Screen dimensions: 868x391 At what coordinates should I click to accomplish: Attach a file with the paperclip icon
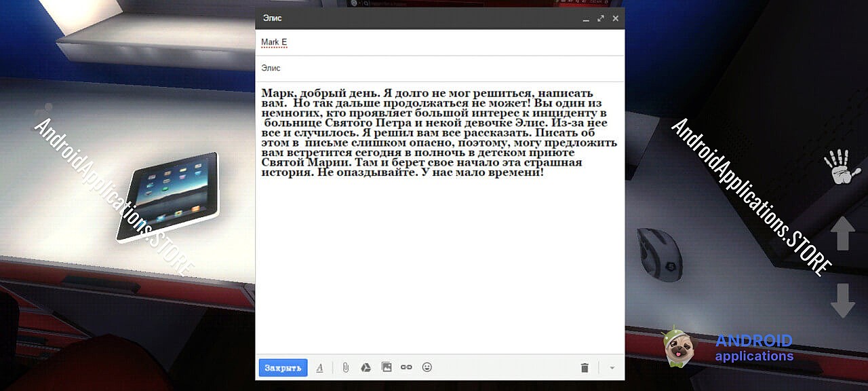(x=345, y=368)
